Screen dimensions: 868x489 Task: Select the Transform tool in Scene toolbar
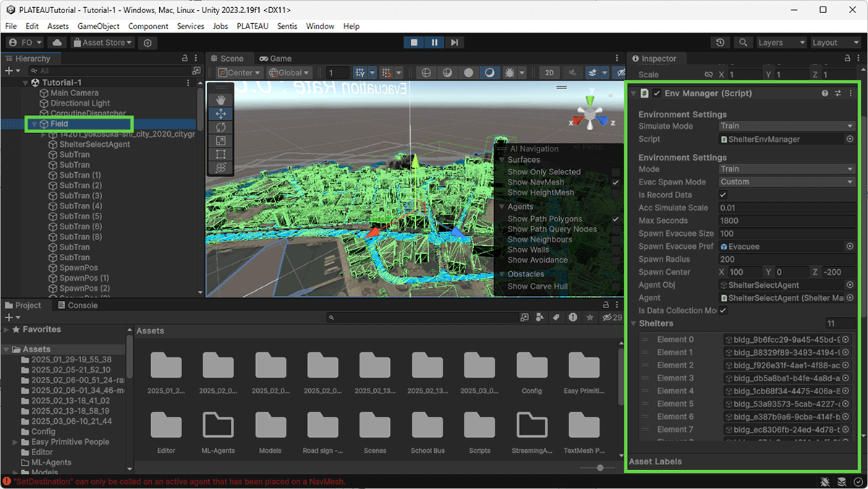[x=221, y=167]
